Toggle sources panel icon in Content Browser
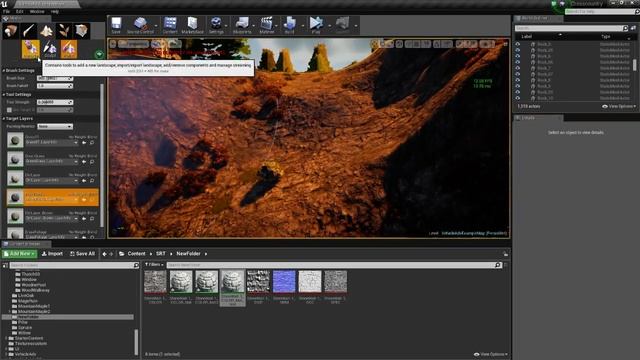The width and height of the screenshot is (640, 360). (5, 265)
